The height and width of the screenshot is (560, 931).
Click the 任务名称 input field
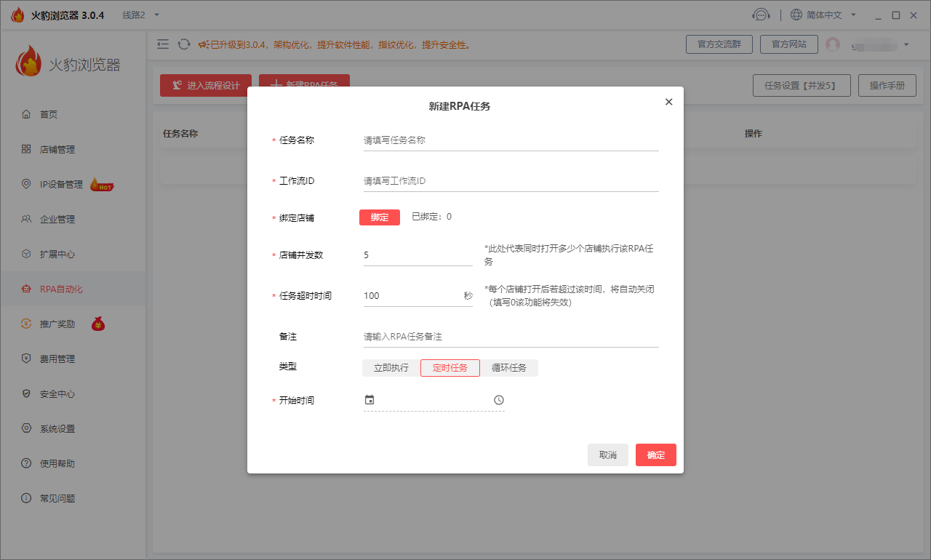(x=509, y=140)
